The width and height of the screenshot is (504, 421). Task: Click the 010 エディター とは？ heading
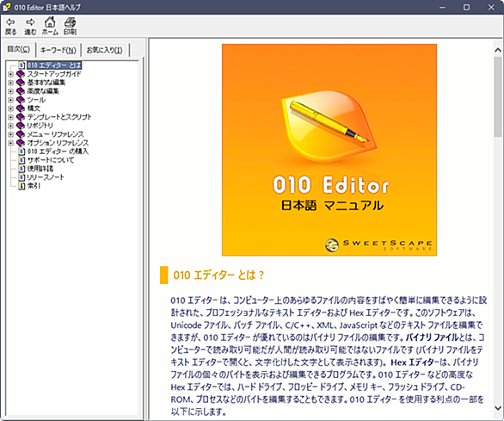click(x=218, y=276)
